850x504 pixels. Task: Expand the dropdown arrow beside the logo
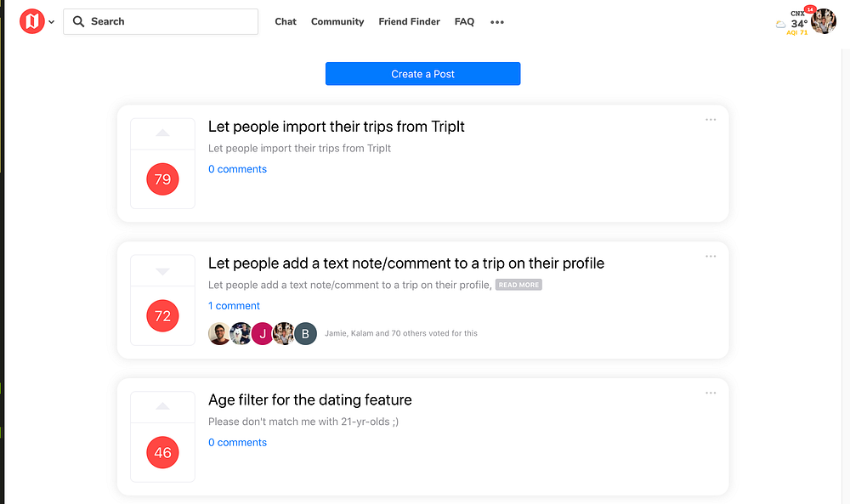tap(52, 22)
